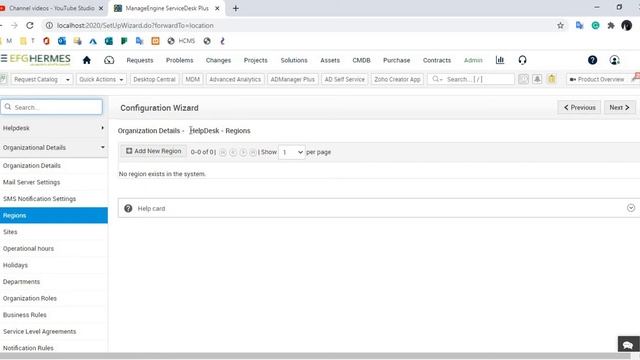Image resolution: width=640 pixels, height=360 pixels.
Task: Open a new browser tab
Action: pos(236,8)
